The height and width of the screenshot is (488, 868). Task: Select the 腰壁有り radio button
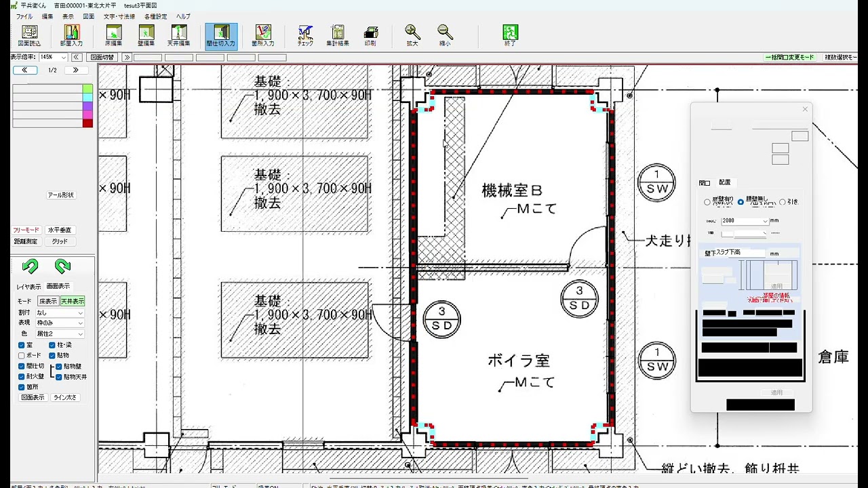point(707,202)
